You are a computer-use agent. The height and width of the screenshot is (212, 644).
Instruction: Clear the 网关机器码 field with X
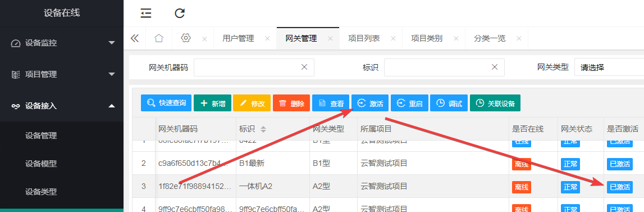pyautogui.click(x=304, y=67)
